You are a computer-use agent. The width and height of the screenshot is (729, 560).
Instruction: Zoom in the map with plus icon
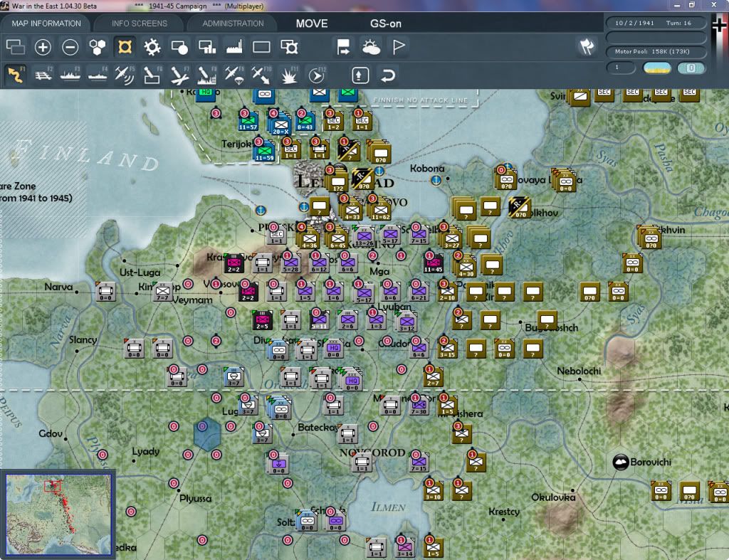click(x=43, y=47)
